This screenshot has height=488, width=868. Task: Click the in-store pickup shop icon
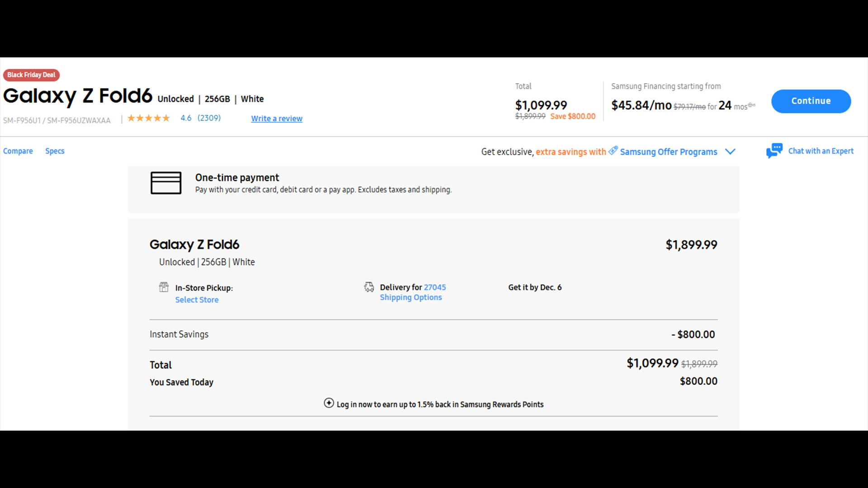(164, 287)
